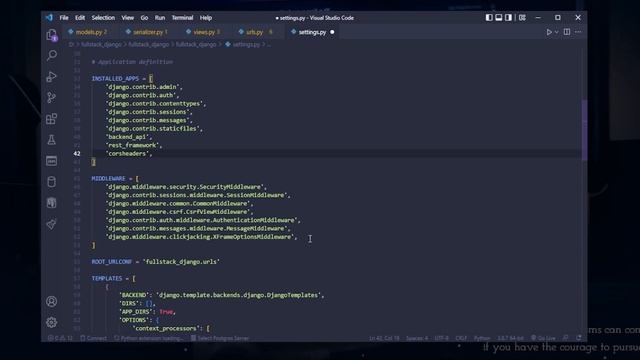Open the Extensions view
The image size is (640, 360).
(x=51, y=118)
